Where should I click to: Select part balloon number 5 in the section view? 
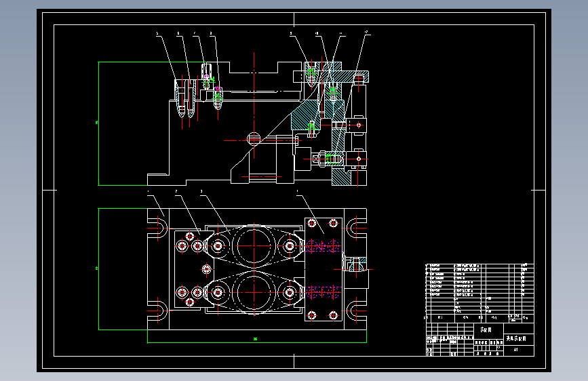[x=157, y=34]
